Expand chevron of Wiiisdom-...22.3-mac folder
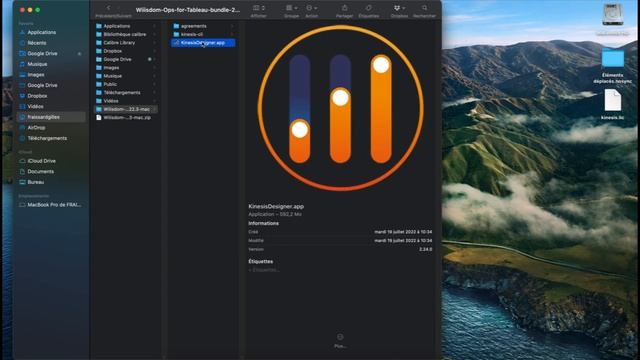Viewport: 640px width, 360px height. [154, 109]
